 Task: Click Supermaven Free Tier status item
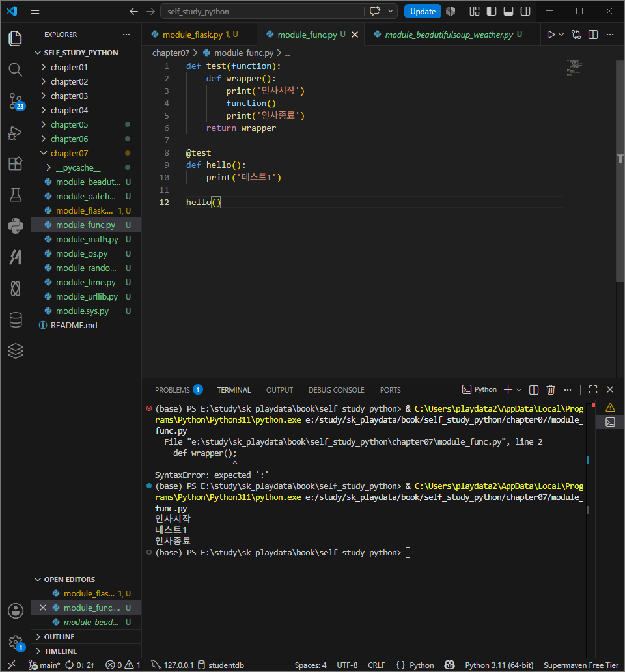point(581,665)
